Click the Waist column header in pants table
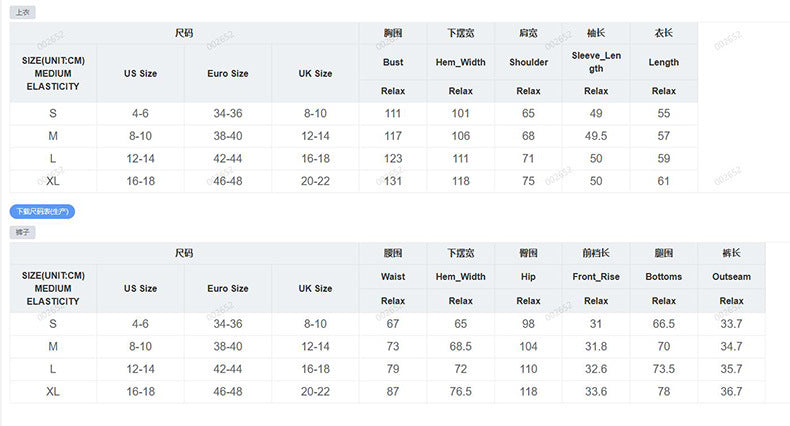 point(393,276)
